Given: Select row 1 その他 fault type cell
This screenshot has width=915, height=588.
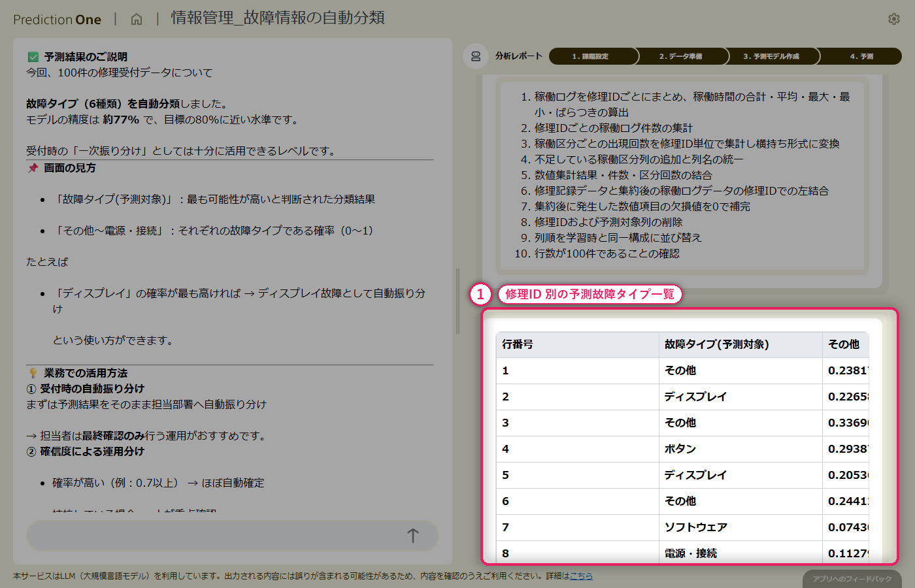Looking at the screenshot, I should pos(740,370).
